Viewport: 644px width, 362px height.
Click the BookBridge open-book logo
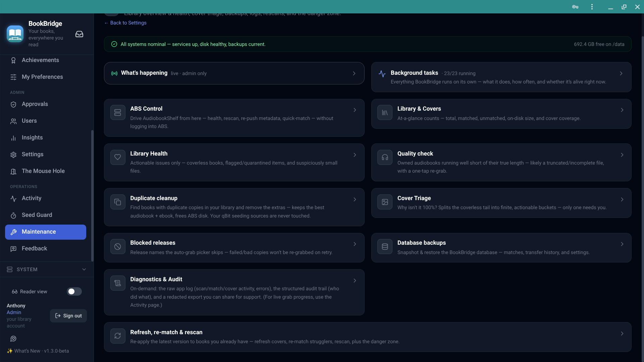click(x=15, y=34)
